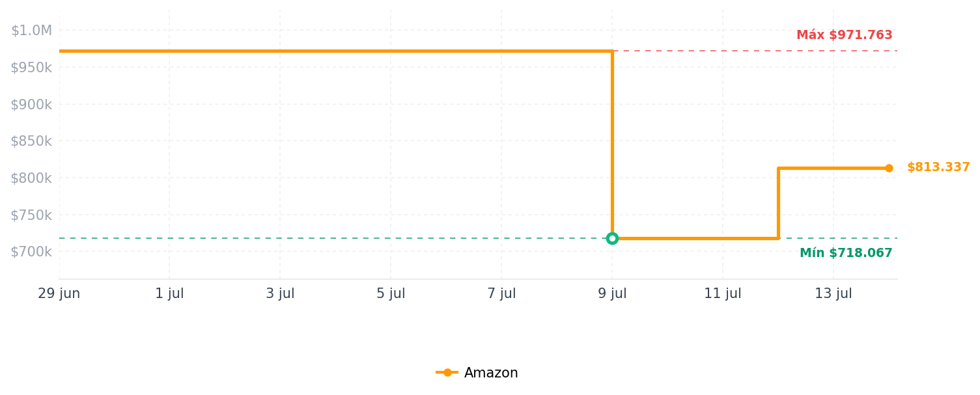
Task: Click the red dashed maximum price line
Action: click(755, 51)
